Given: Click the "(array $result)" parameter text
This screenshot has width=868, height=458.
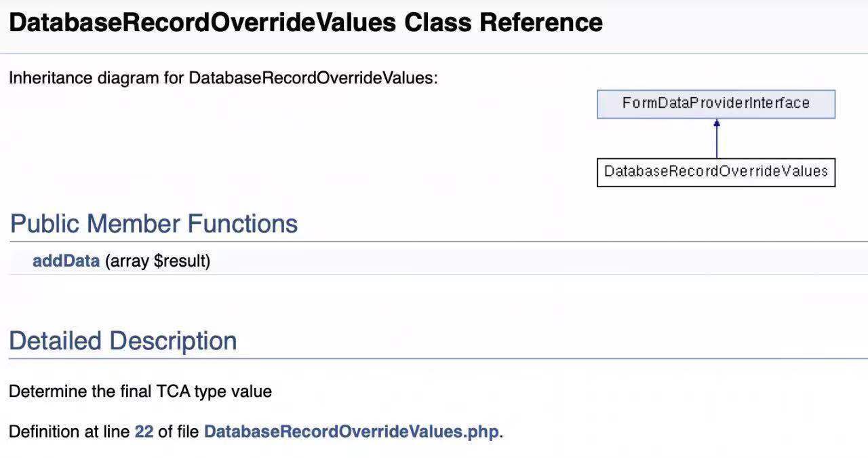Looking at the screenshot, I should point(157,261).
